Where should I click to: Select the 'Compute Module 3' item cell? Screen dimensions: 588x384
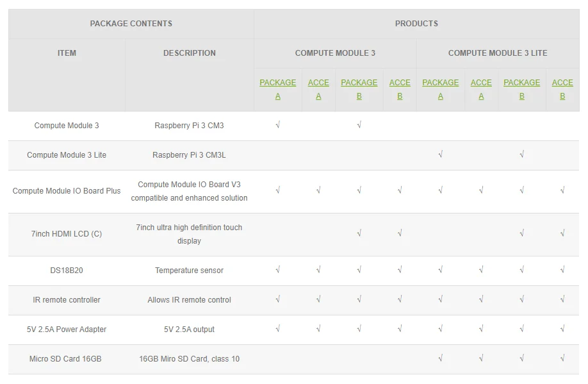pos(67,126)
